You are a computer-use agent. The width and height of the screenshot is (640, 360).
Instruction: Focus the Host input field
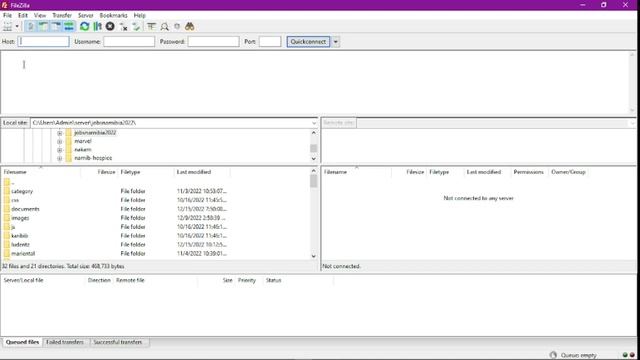point(44,42)
